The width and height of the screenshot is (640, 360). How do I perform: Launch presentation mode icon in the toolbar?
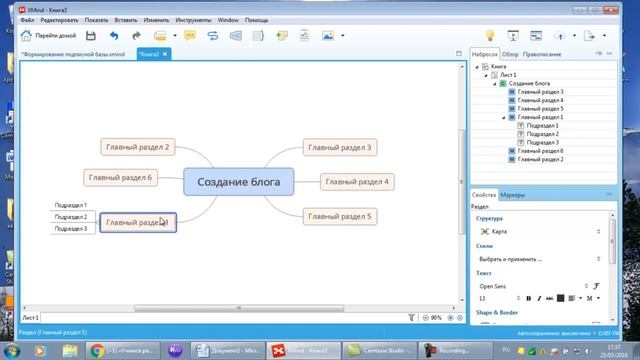[x=513, y=36]
